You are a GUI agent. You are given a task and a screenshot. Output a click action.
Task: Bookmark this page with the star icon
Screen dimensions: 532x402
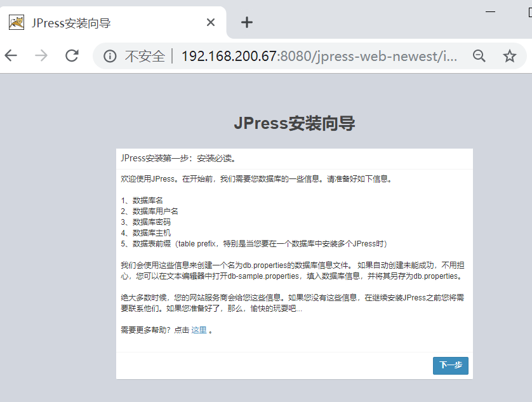tap(509, 56)
